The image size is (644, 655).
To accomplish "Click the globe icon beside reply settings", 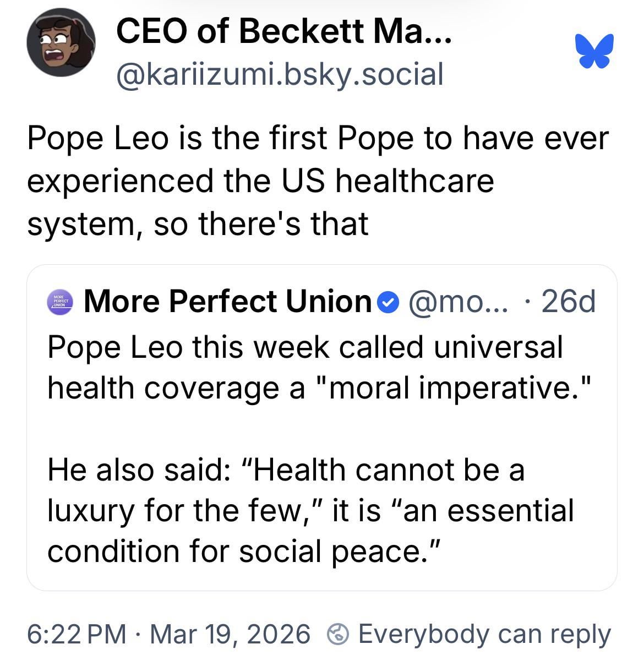I will [x=339, y=634].
